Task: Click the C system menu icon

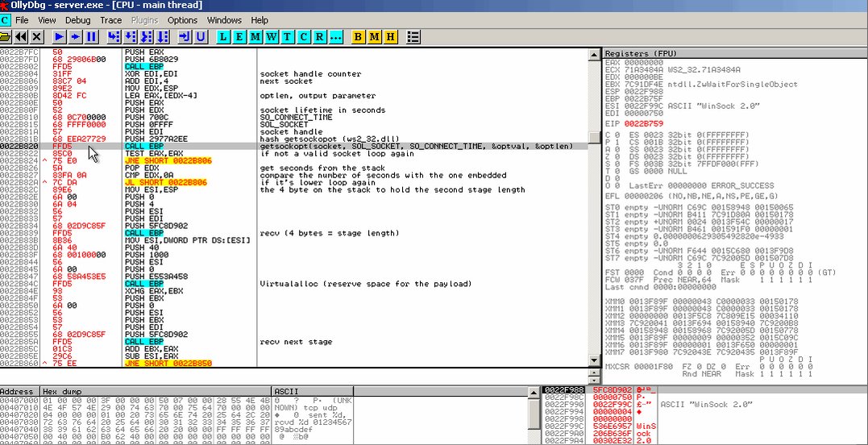Action: click(x=5, y=20)
